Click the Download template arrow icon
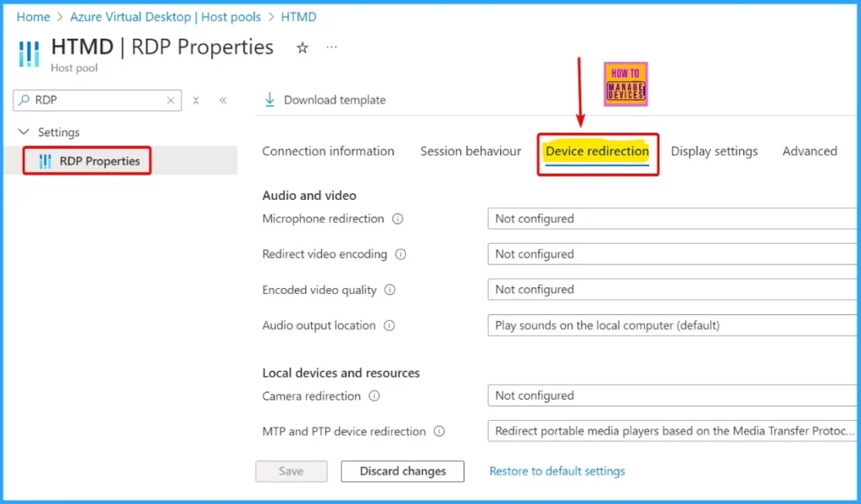 point(270,100)
